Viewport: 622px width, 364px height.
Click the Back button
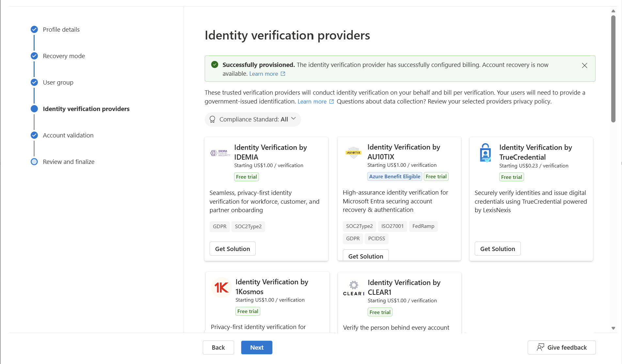pyautogui.click(x=218, y=348)
